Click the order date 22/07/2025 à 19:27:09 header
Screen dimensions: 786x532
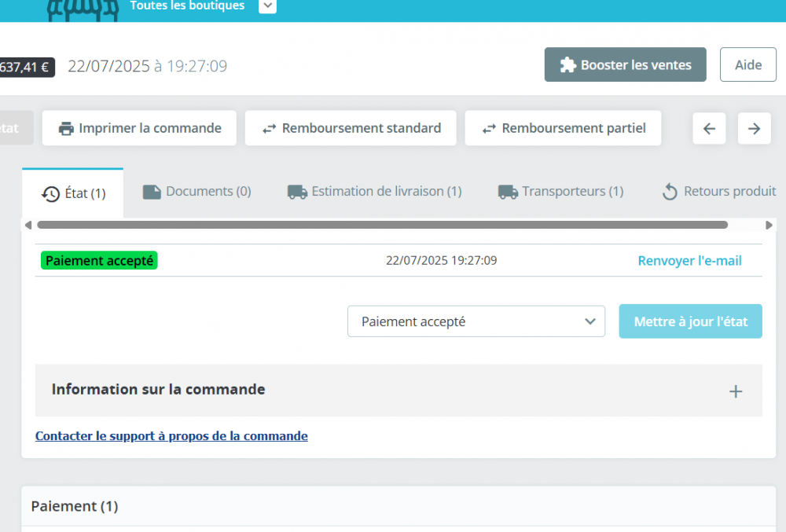(x=148, y=66)
